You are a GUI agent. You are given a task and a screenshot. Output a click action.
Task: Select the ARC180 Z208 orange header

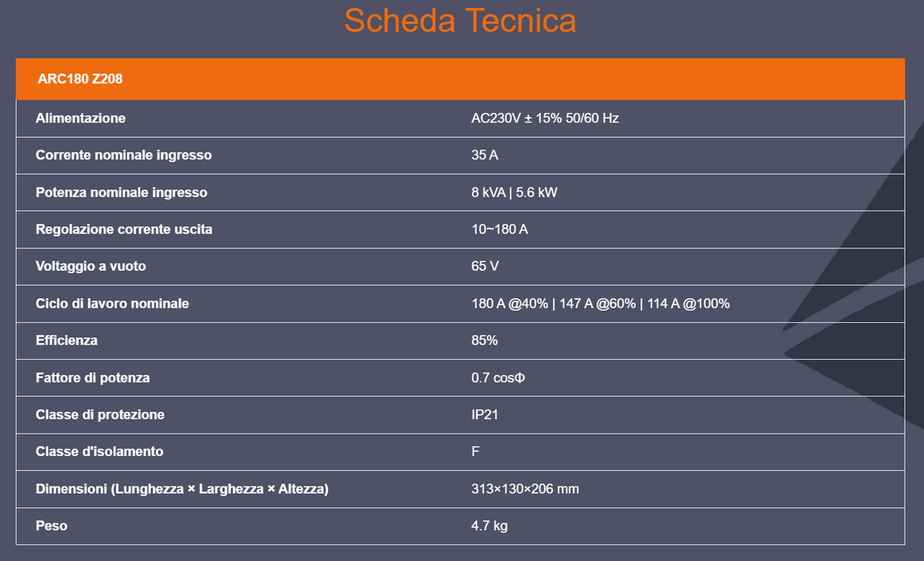pyautogui.click(x=460, y=79)
